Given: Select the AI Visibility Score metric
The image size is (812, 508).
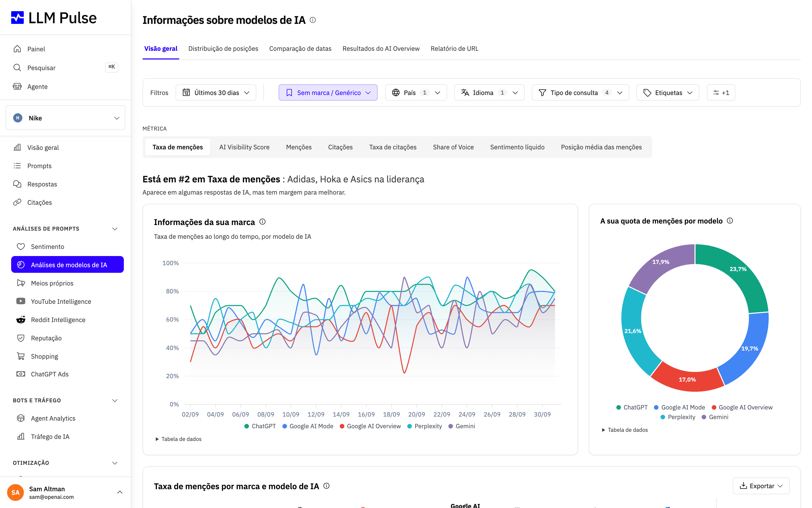Looking at the screenshot, I should click(x=244, y=147).
